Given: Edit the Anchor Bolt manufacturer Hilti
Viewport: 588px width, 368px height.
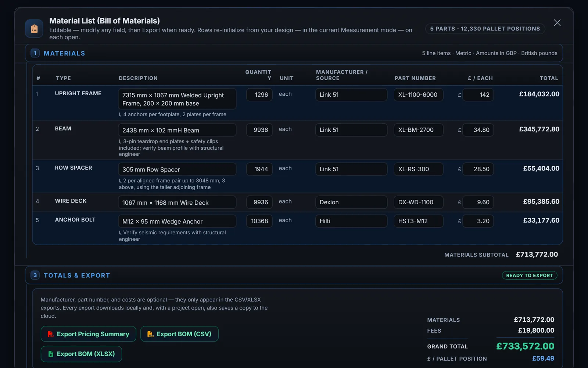Looking at the screenshot, I should (x=351, y=221).
